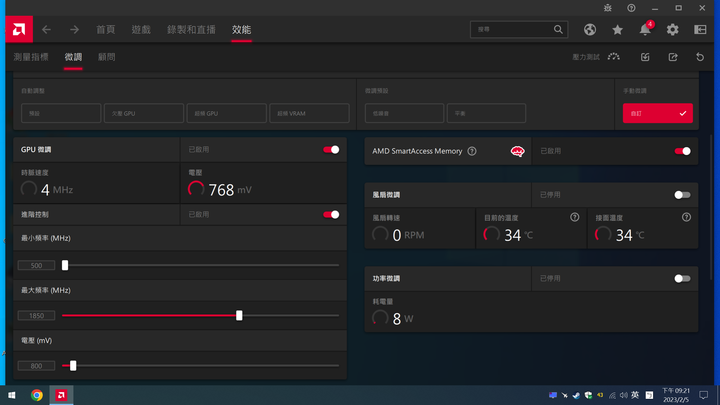720x405 pixels.
Task: Click the SmartAccess Memory brain icon
Action: (x=518, y=151)
